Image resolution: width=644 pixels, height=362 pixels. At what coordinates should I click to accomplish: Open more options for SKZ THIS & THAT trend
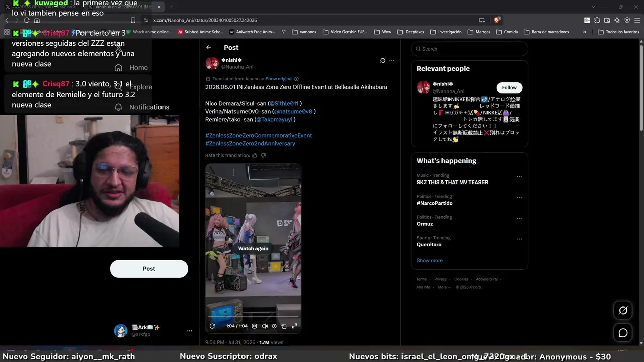pyautogui.click(x=519, y=177)
